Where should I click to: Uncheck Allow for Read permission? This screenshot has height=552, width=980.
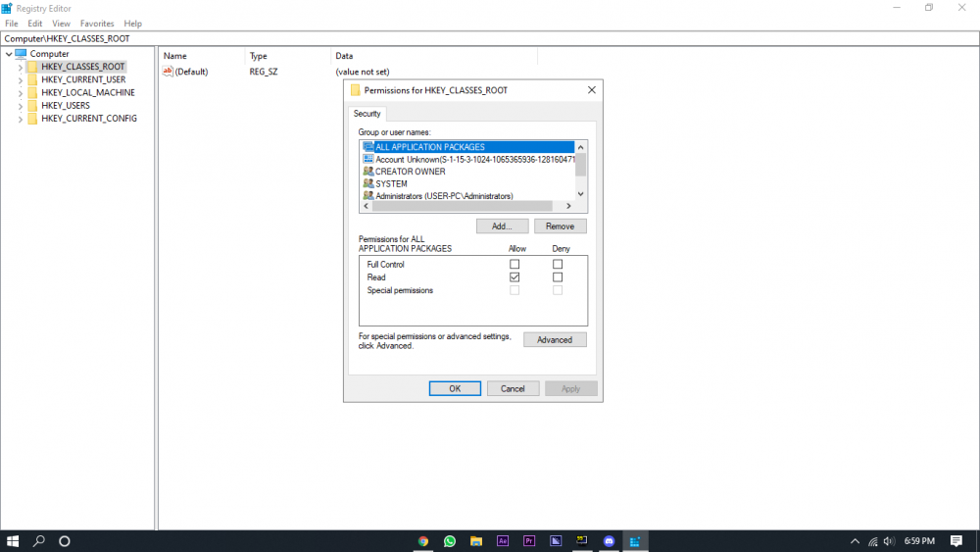point(514,276)
